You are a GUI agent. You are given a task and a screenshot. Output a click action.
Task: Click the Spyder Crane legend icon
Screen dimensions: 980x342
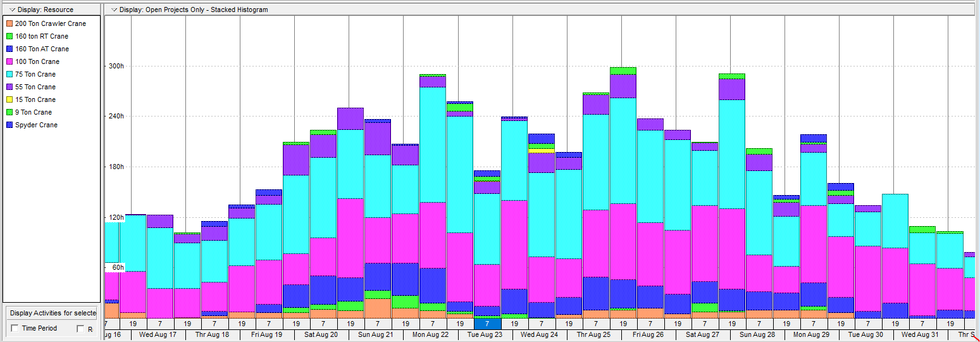(x=9, y=125)
